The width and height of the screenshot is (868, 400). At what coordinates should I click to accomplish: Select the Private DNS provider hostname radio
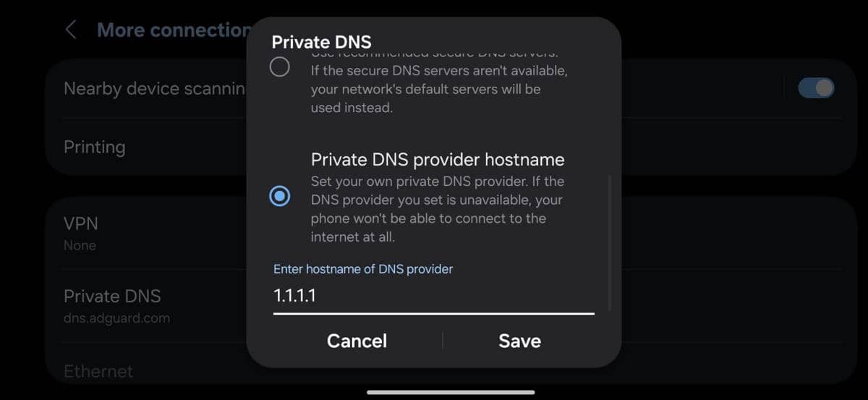279,196
